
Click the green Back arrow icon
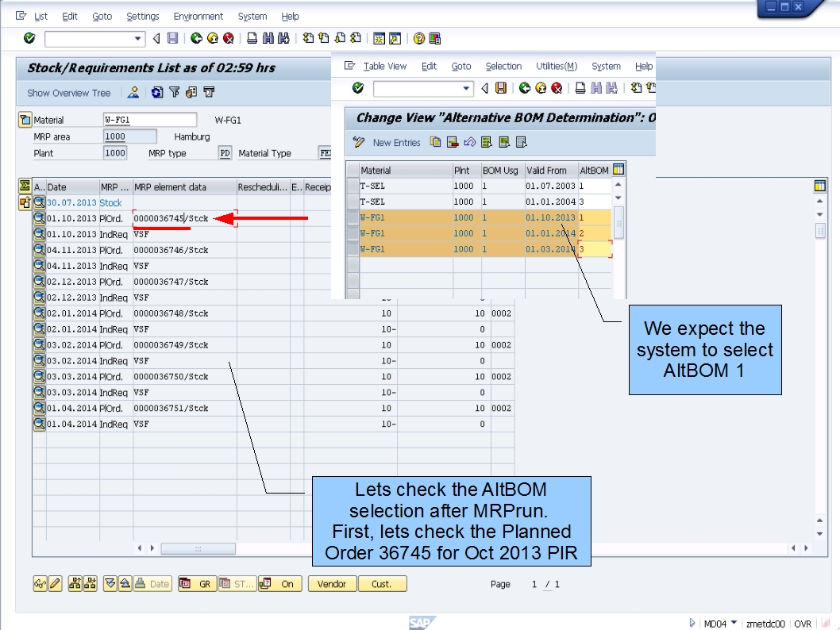[196, 38]
